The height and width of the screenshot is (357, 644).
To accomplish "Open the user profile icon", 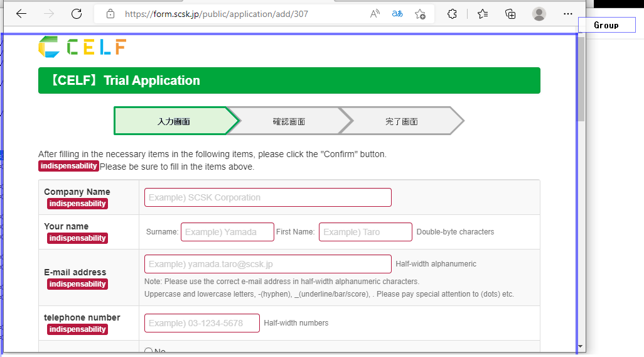I will [x=539, y=14].
